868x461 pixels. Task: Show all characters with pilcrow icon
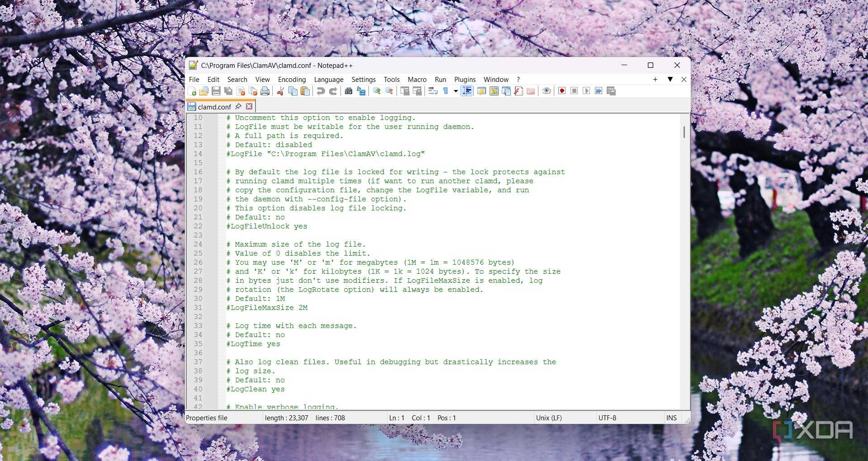point(445,91)
